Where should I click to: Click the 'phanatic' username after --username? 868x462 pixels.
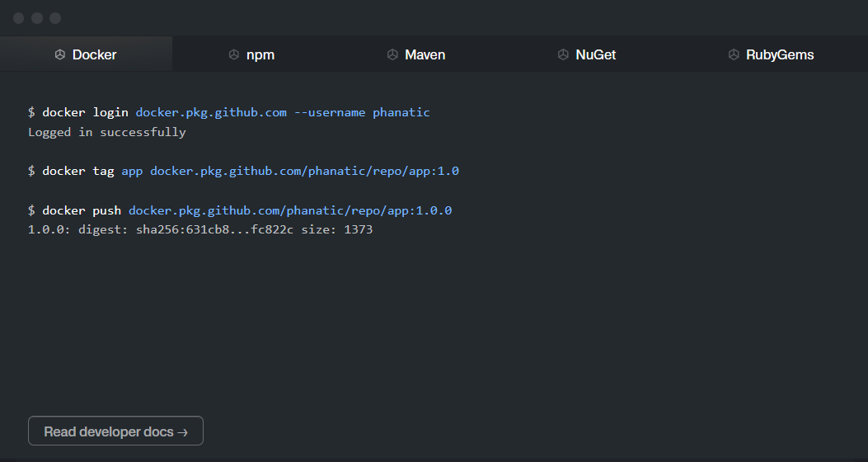pyautogui.click(x=401, y=112)
